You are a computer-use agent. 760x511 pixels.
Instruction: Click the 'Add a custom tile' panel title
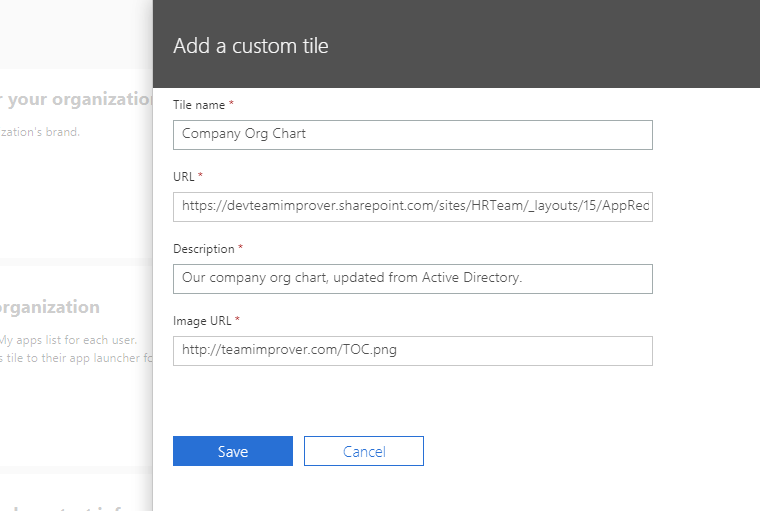click(x=250, y=46)
